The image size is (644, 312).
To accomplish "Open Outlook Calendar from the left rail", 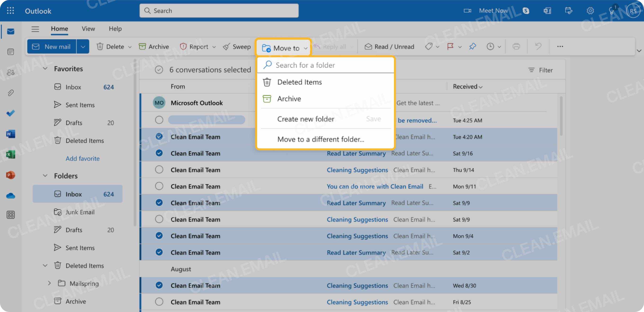I will [x=10, y=52].
